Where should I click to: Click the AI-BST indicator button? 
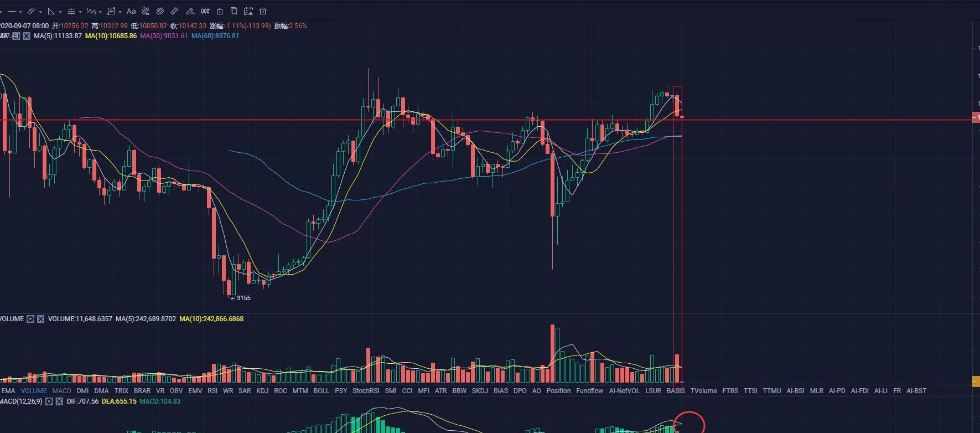click(916, 391)
